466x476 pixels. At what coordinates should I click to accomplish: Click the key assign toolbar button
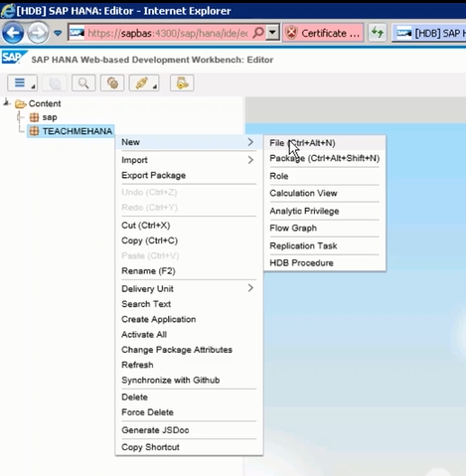[x=182, y=82]
